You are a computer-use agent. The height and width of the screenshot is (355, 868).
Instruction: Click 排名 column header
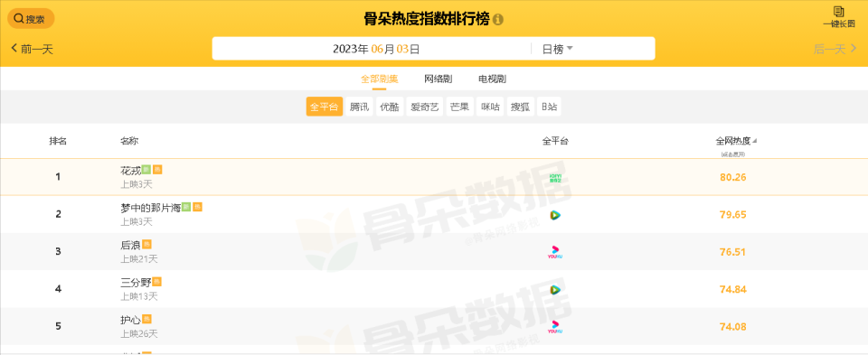coord(58,141)
